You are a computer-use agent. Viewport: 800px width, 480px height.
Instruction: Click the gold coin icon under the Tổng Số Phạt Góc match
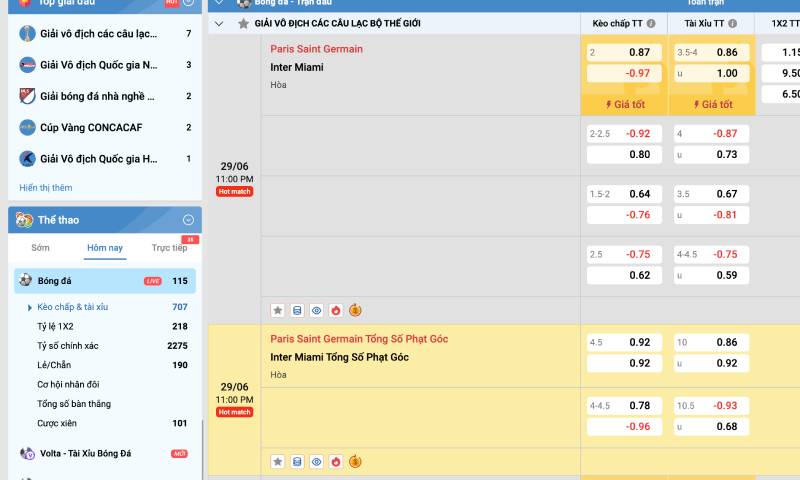click(355, 462)
